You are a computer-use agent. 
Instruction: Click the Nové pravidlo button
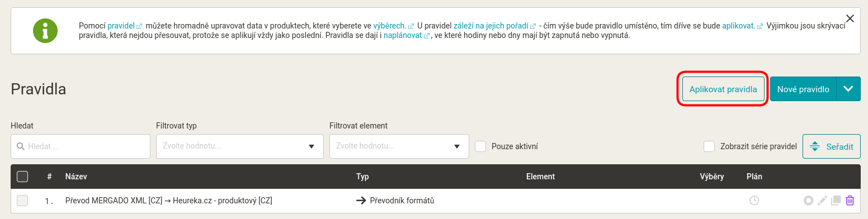[x=803, y=89]
